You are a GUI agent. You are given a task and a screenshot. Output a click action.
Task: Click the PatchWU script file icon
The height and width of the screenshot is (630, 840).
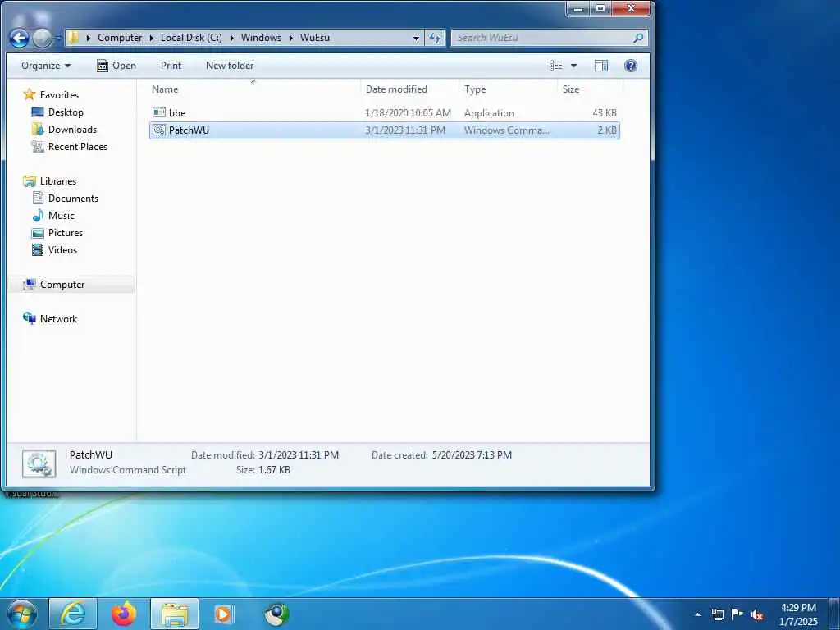point(159,130)
